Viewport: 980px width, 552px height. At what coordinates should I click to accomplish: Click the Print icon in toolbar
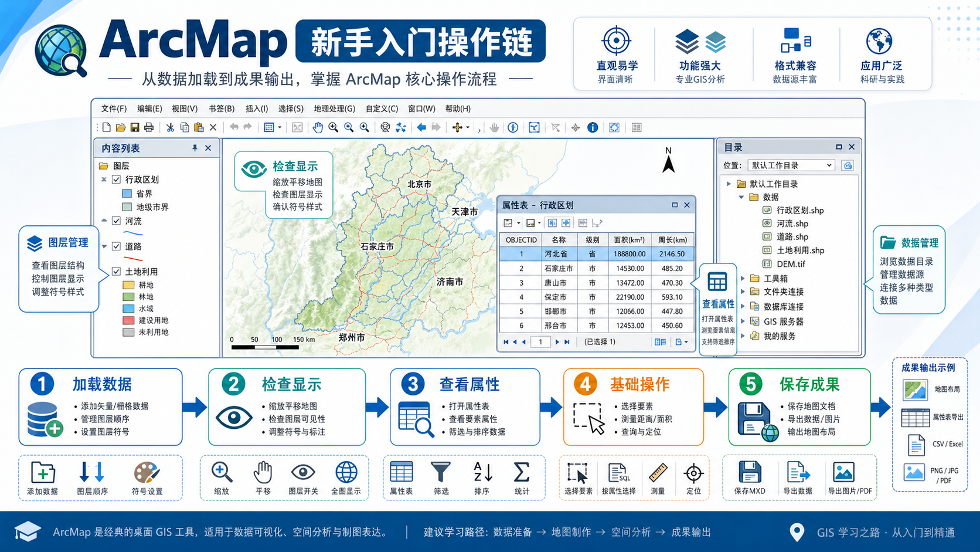point(149,127)
